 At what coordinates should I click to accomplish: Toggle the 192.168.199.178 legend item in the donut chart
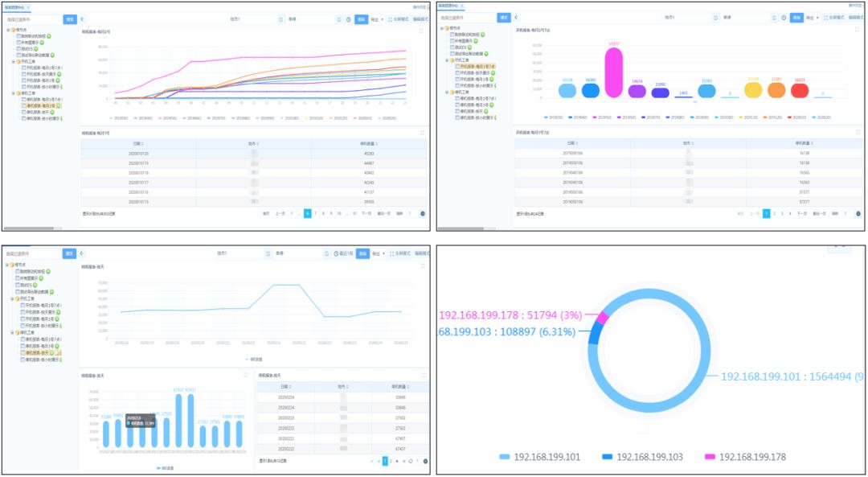point(745,457)
